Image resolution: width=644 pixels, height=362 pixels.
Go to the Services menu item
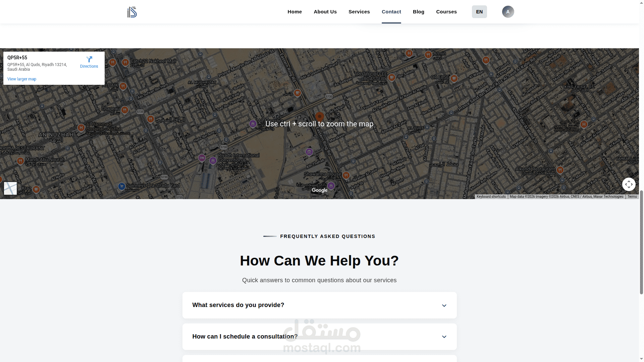[x=359, y=12]
